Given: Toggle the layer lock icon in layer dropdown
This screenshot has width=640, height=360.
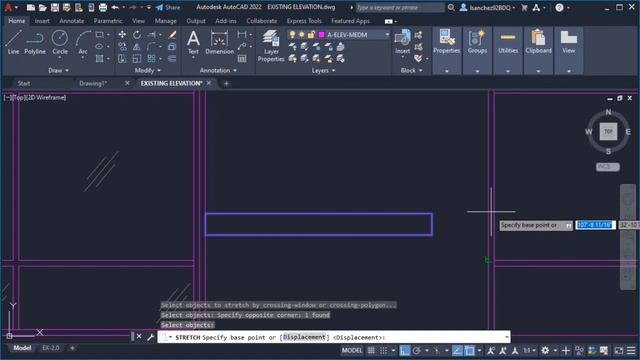Looking at the screenshot, I should pos(311,35).
